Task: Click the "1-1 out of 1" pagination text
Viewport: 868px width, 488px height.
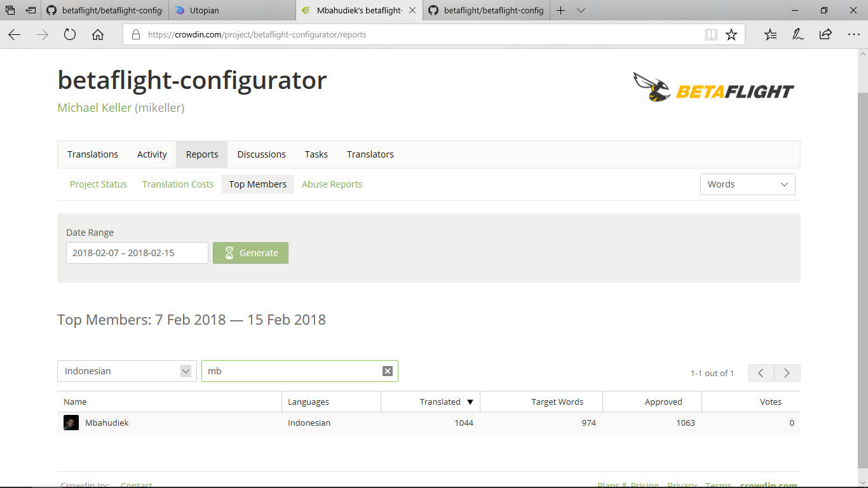Action: point(712,373)
